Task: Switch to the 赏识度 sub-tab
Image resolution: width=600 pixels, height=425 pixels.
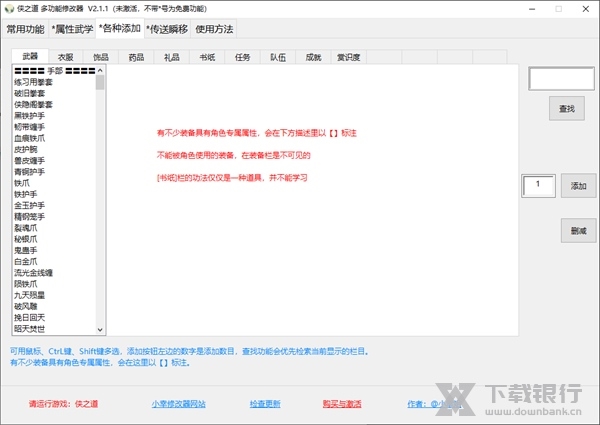Action: point(349,57)
